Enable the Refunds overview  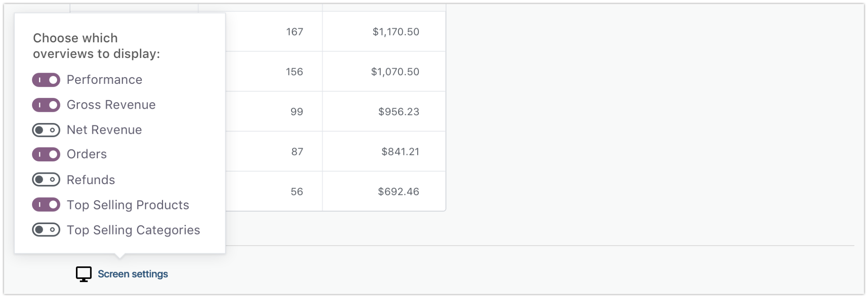tap(46, 180)
